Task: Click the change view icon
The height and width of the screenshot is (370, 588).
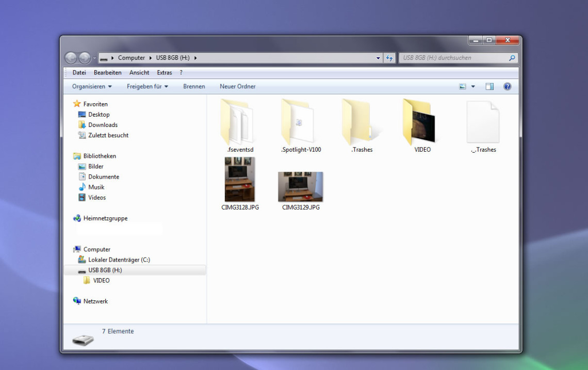Action: 463,87
